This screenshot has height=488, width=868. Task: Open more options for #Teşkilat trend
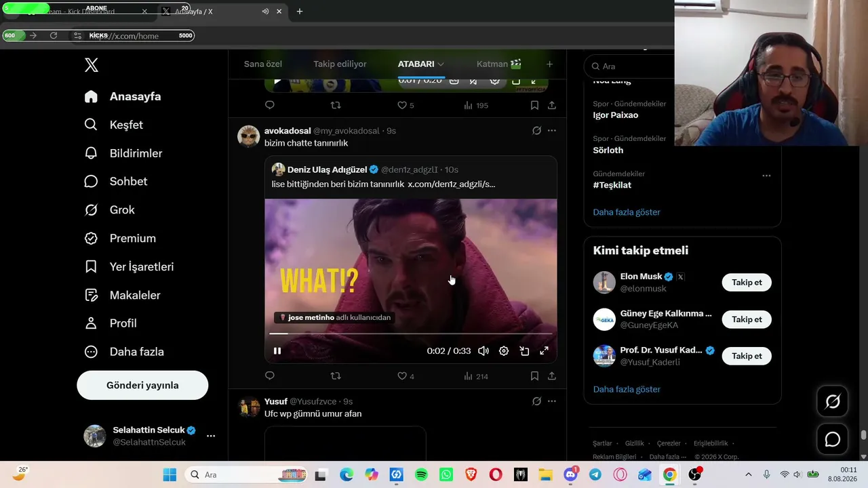(x=766, y=176)
